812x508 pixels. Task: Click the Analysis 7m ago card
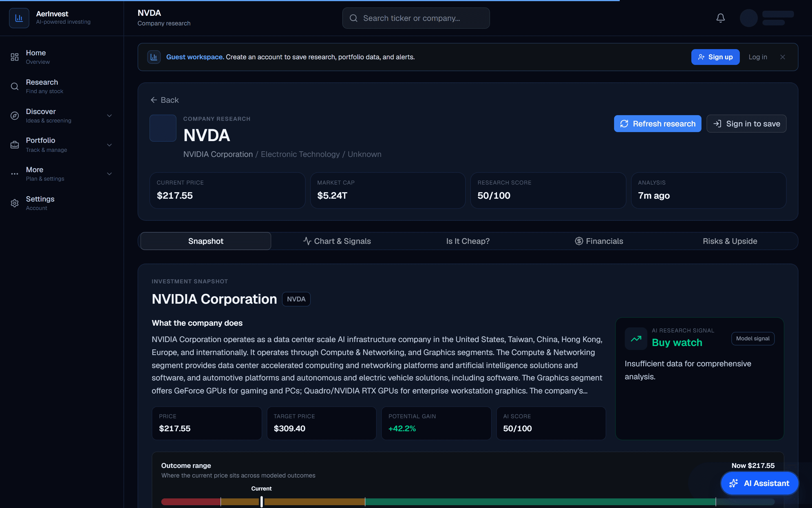tap(708, 190)
